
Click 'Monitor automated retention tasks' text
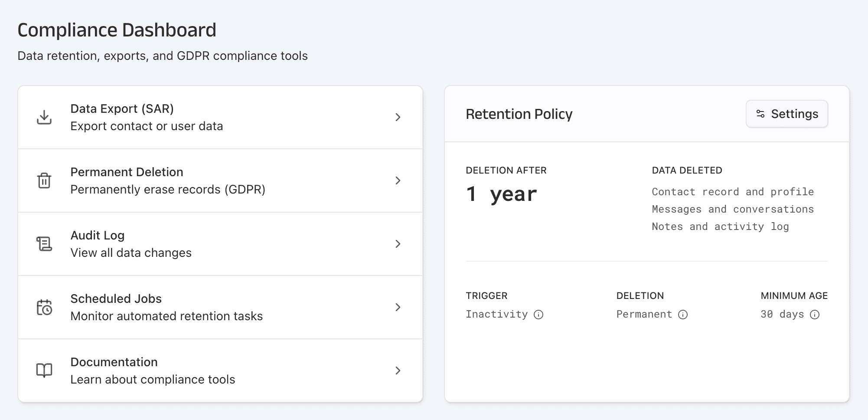(x=166, y=316)
